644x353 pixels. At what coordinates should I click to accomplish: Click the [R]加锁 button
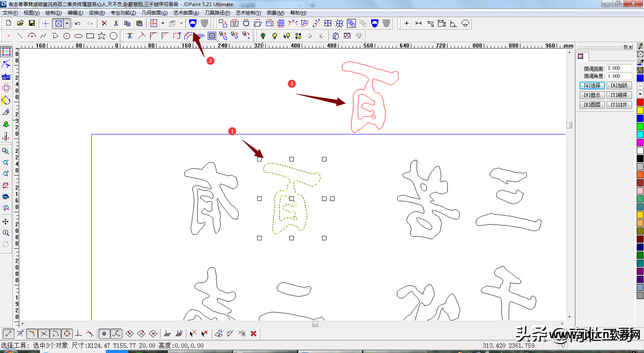[x=619, y=85]
